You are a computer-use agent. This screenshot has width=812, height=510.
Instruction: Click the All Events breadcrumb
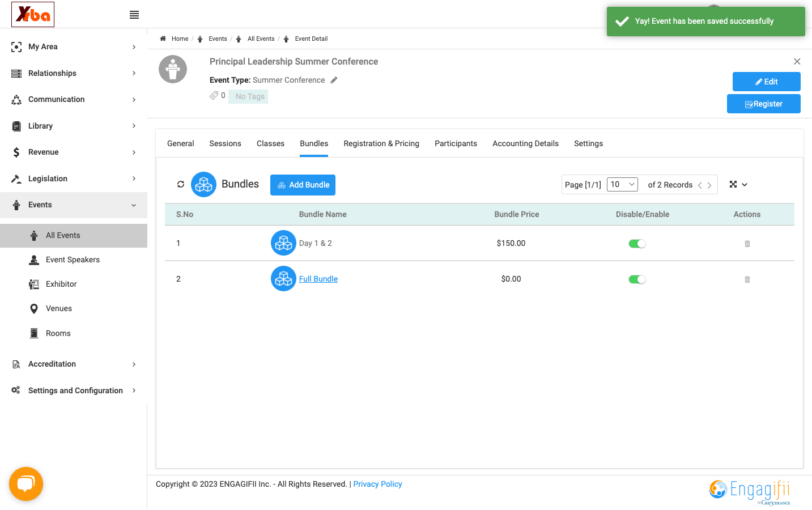[261, 39]
